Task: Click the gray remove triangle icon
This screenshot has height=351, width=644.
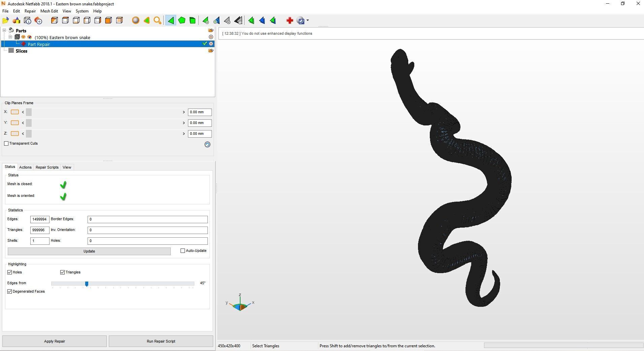Action: click(x=227, y=21)
